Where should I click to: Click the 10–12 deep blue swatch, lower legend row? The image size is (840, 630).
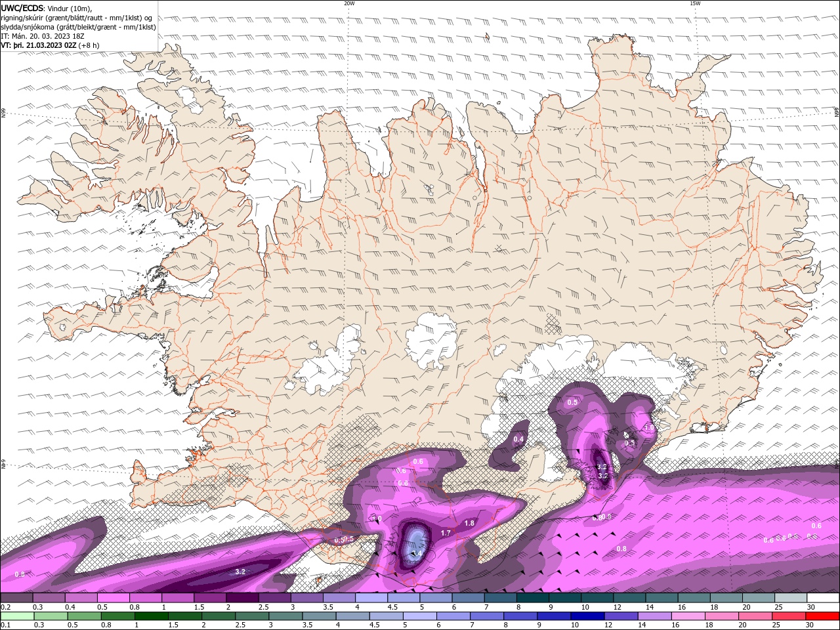[587, 616]
